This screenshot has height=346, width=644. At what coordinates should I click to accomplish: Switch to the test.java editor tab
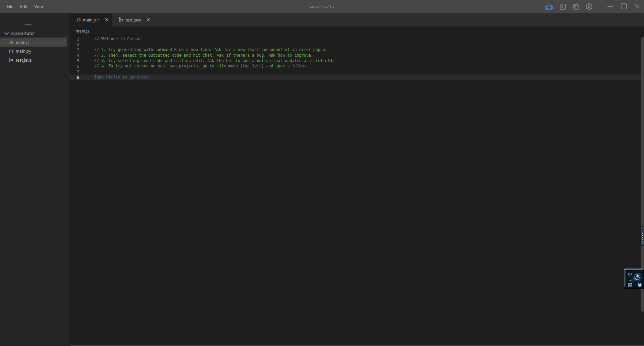point(133,20)
